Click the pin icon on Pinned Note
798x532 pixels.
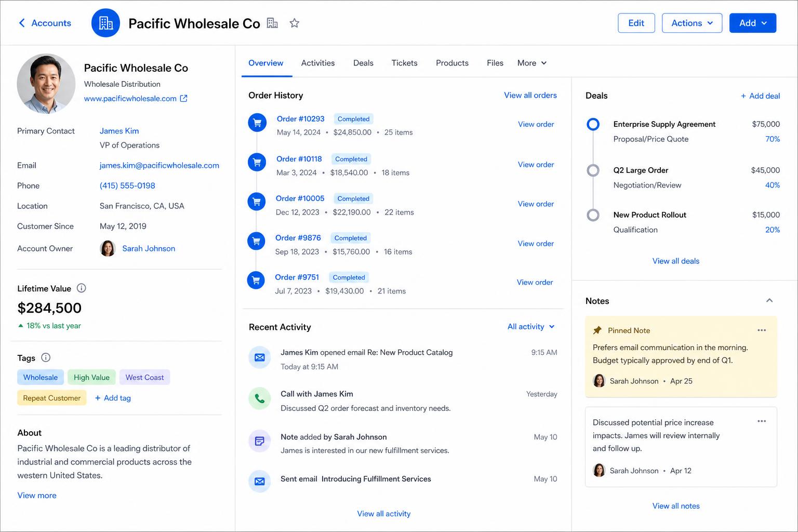[x=597, y=330]
